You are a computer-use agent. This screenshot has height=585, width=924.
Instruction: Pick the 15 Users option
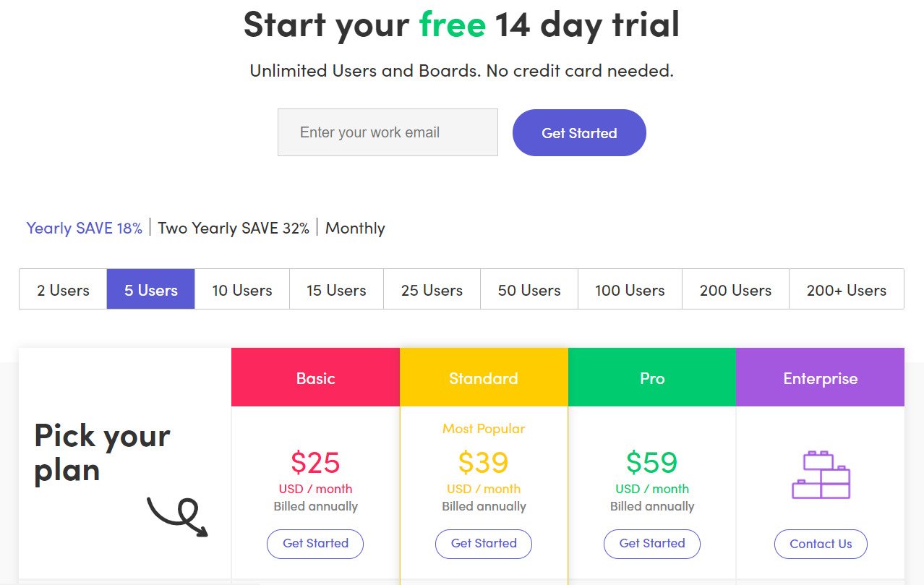(336, 289)
